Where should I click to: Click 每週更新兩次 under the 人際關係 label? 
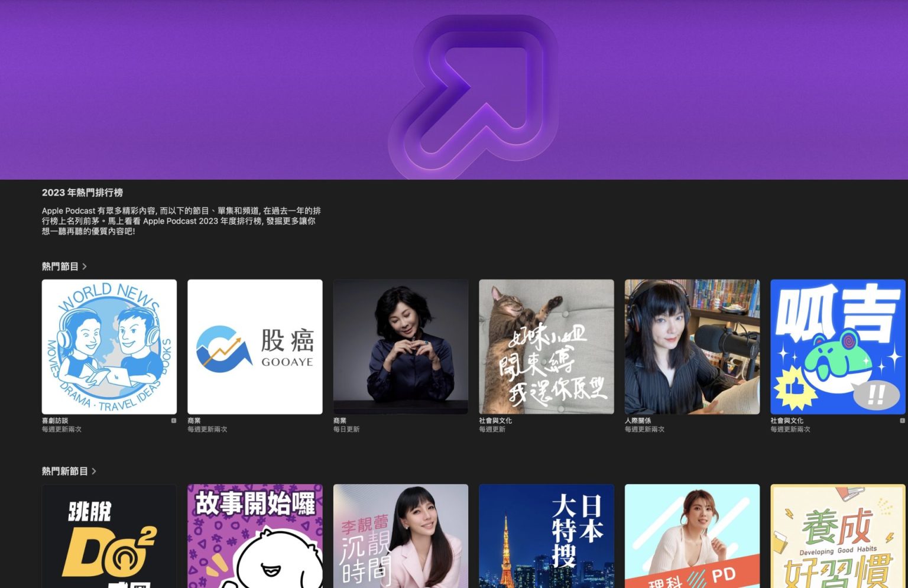pyautogui.click(x=644, y=430)
